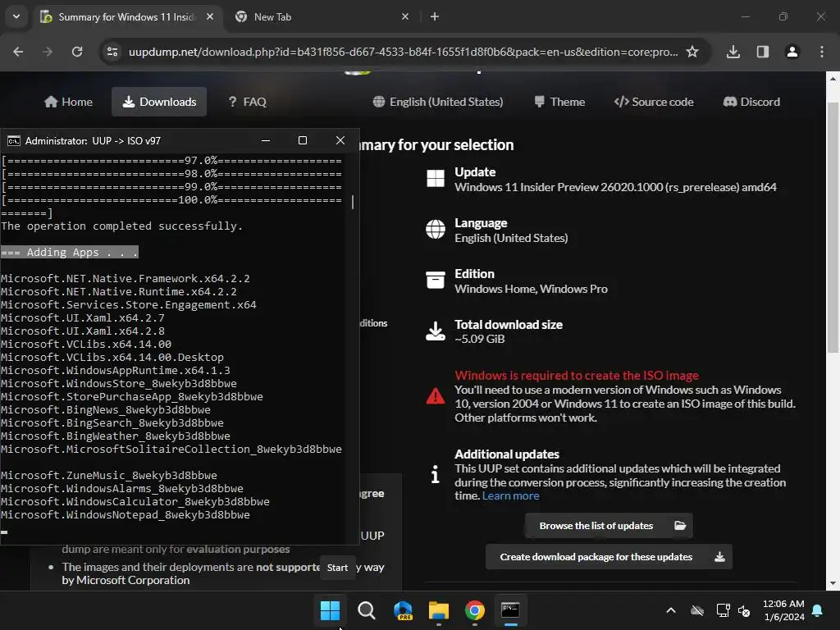Click the Learn more link
The image size is (840, 630).
coord(510,495)
